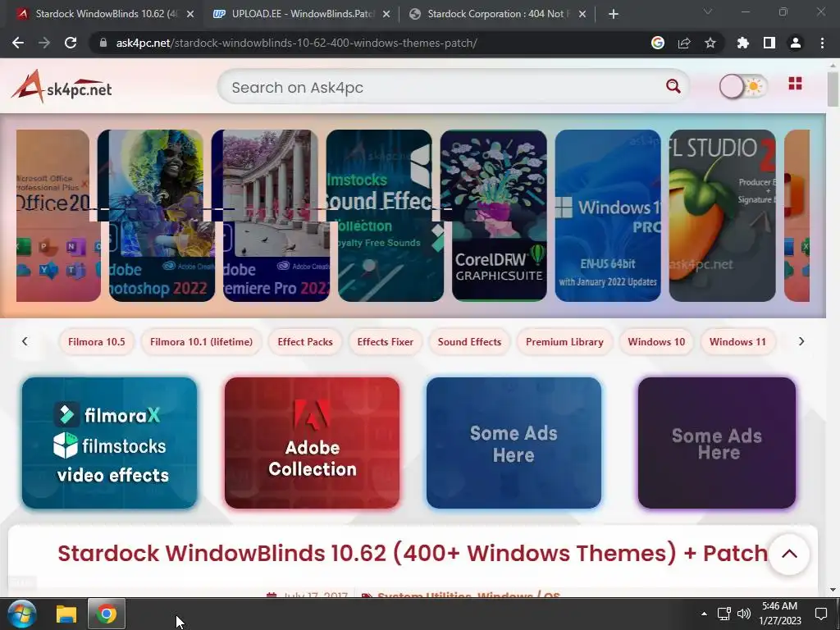The image size is (840, 630).
Task: Select the Effects Fixer chip
Action: (386, 342)
